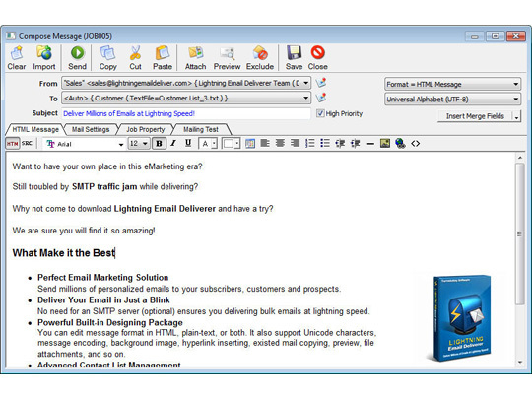The image size is (532, 399).
Task: Switch editor to HTM view mode
Action: [12, 144]
